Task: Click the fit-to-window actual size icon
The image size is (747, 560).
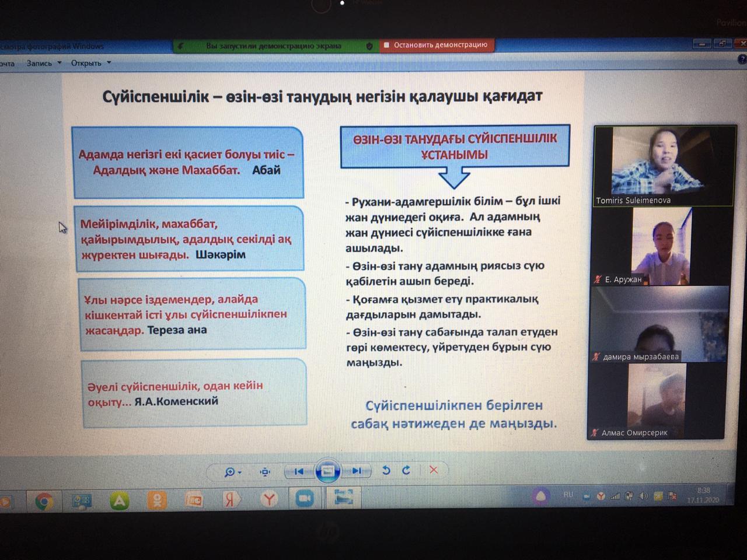Action: [265, 471]
